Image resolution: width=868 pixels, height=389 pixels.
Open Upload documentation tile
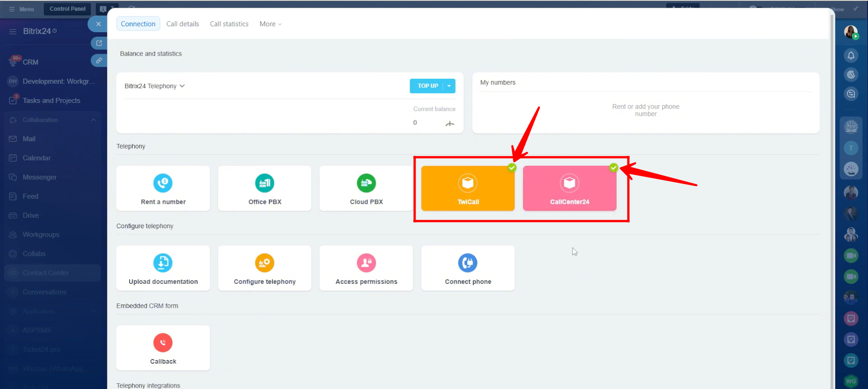pos(163,268)
